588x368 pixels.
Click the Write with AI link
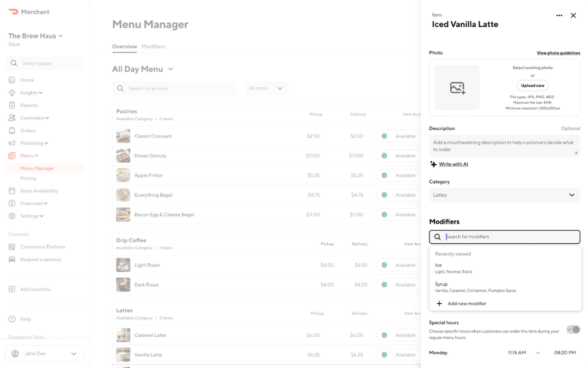pyautogui.click(x=454, y=164)
